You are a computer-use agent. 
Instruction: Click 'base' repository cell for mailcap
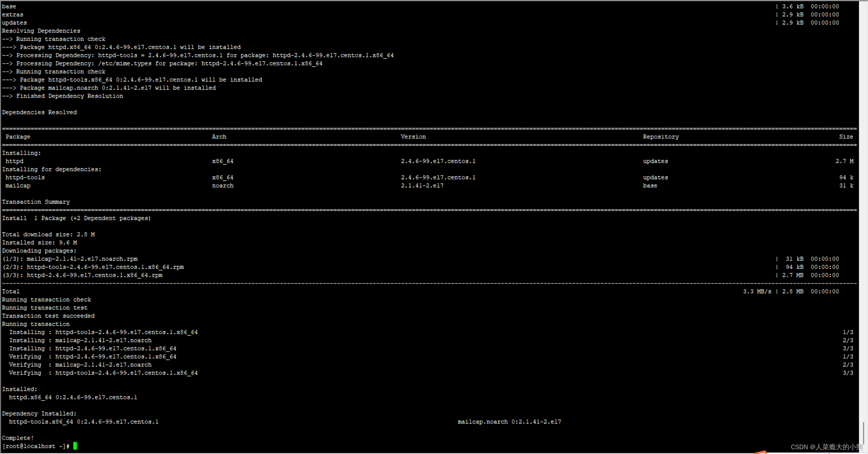tap(650, 186)
